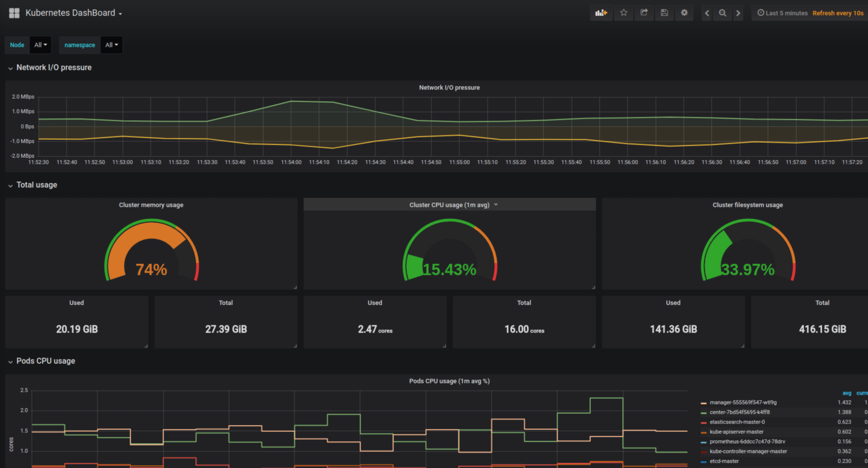Open the Network I/O pressure panel title menu

449,87
